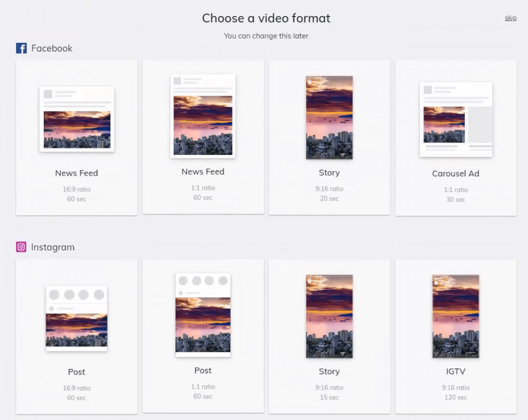Screen dimensions: 528x420
Task: Click the Facebook logo icon
Action: point(21,48)
